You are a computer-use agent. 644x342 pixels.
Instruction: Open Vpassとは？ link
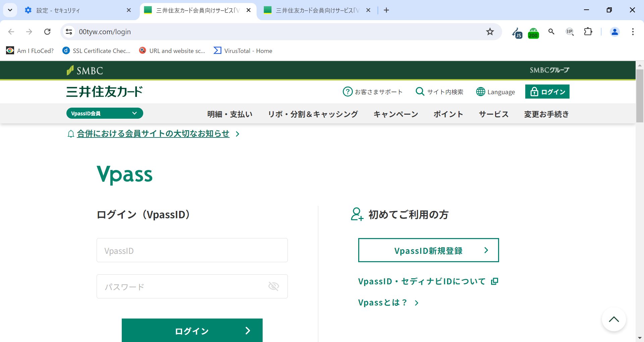388,302
